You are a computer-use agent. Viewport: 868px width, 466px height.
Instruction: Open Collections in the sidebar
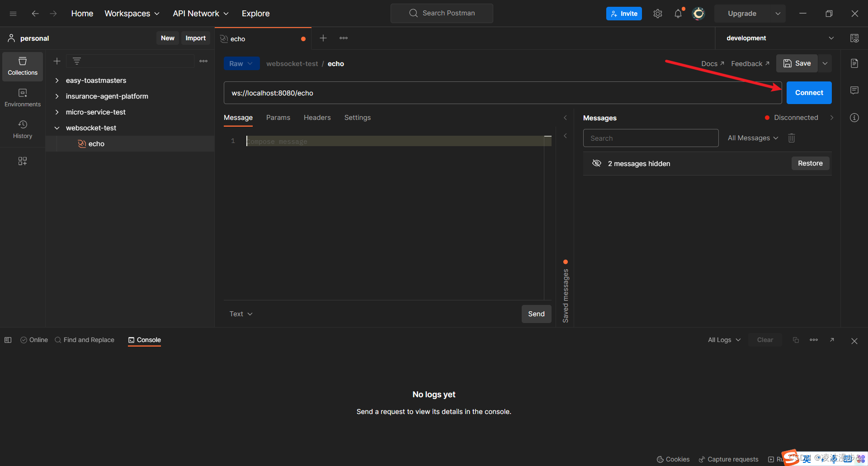tap(23, 67)
